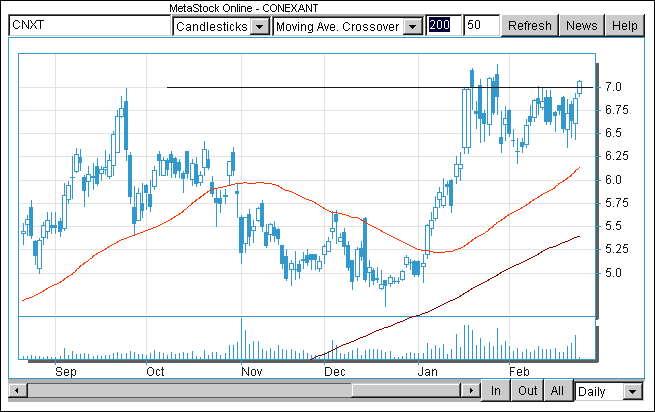Select the 200 period input field
The height and width of the screenshot is (412, 655).
pyautogui.click(x=443, y=25)
